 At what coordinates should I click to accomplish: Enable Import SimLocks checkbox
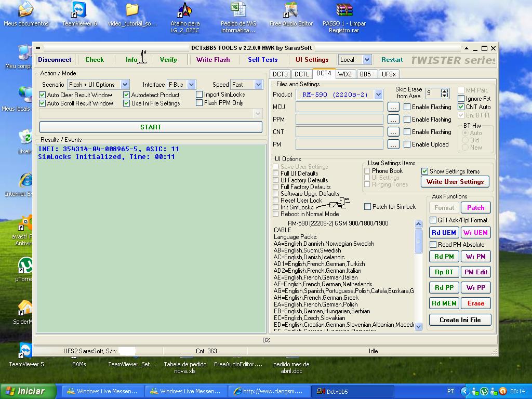point(199,95)
